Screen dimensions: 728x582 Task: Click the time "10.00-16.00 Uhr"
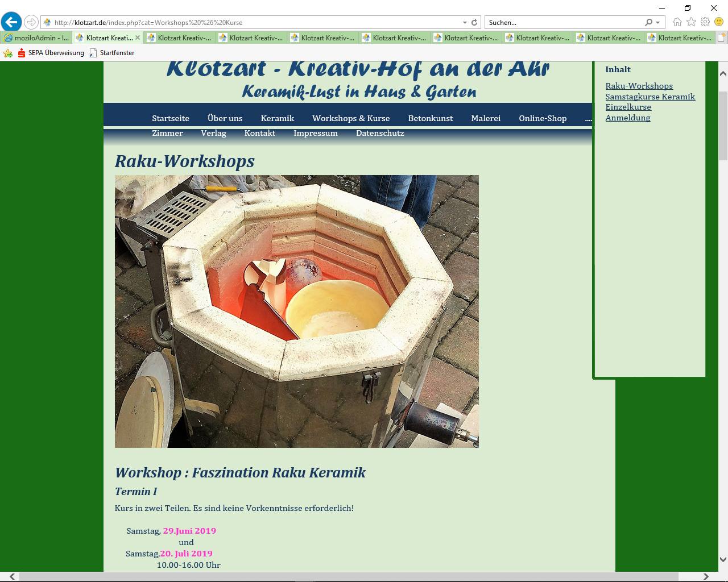click(x=189, y=565)
